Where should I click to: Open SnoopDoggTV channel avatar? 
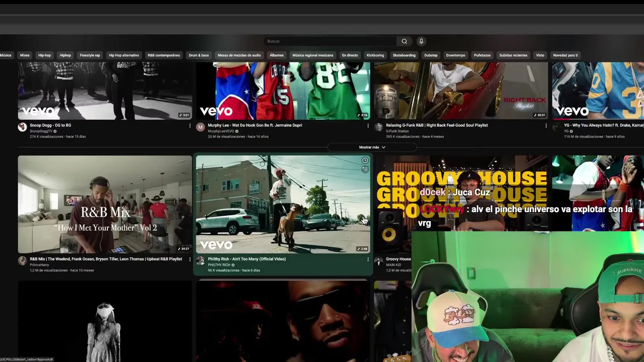coord(22,127)
